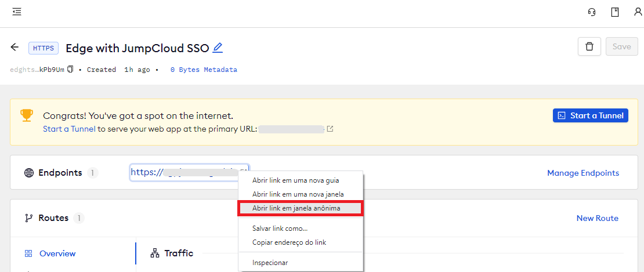This screenshot has width=644, height=272.
Task: Click the Routes count badge 1
Action: click(x=79, y=218)
